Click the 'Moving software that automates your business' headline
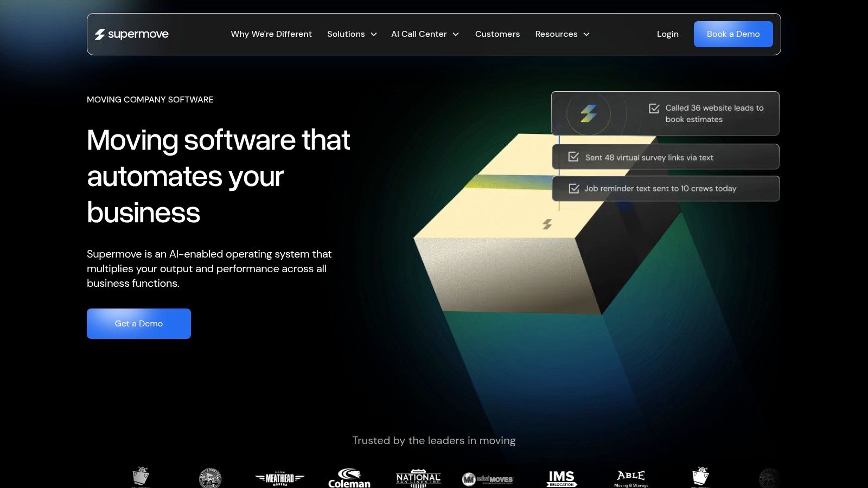 219,176
